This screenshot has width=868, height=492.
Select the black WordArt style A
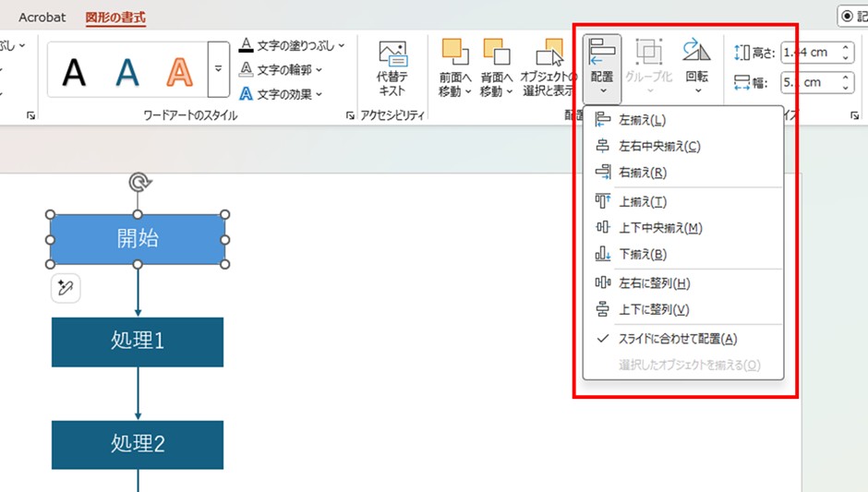click(75, 70)
